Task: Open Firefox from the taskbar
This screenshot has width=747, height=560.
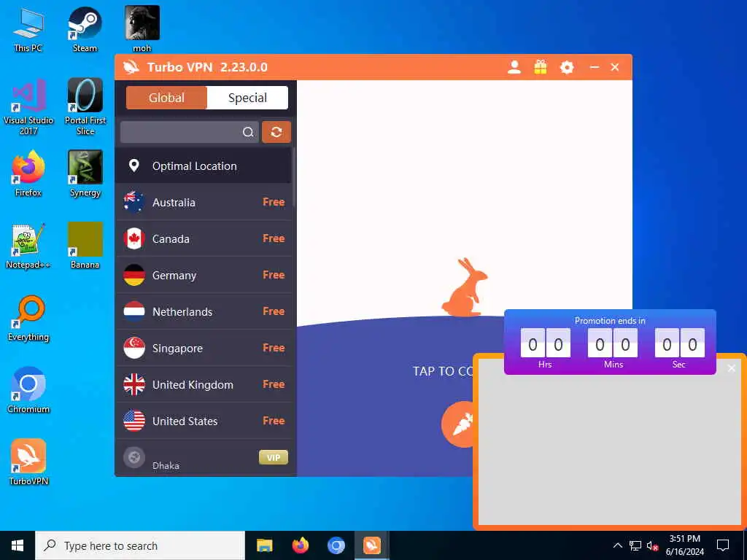Action: click(300, 545)
